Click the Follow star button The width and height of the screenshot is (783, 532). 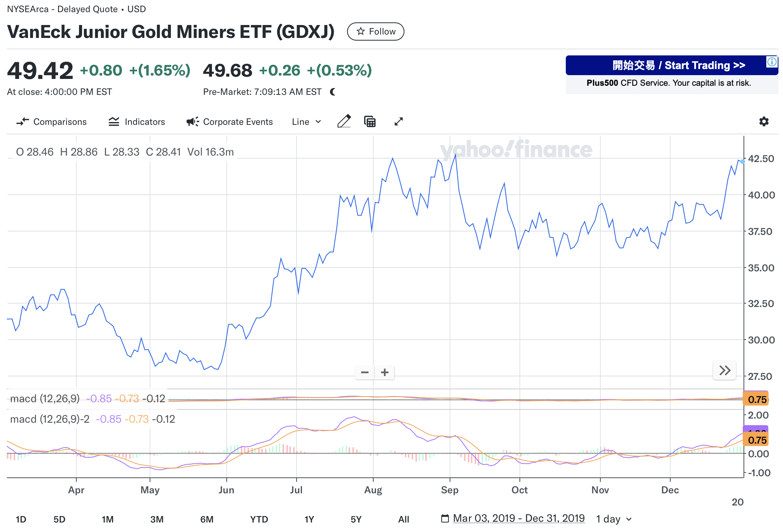(x=375, y=31)
